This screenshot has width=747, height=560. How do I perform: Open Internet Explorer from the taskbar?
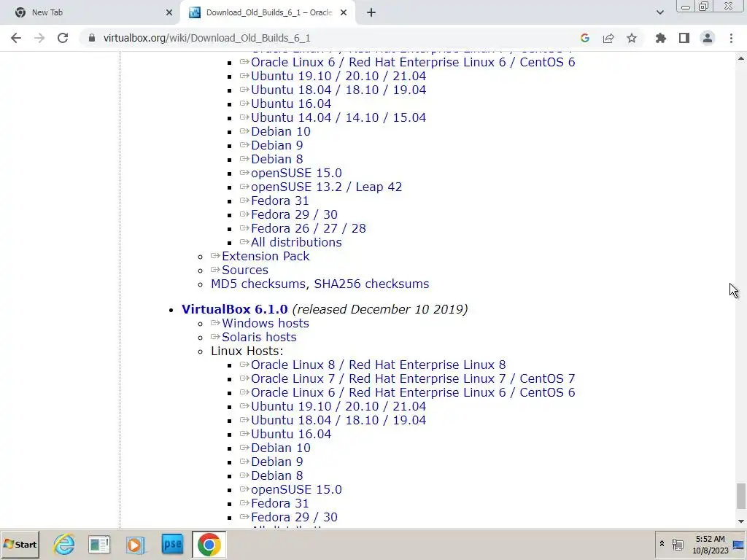(64, 544)
